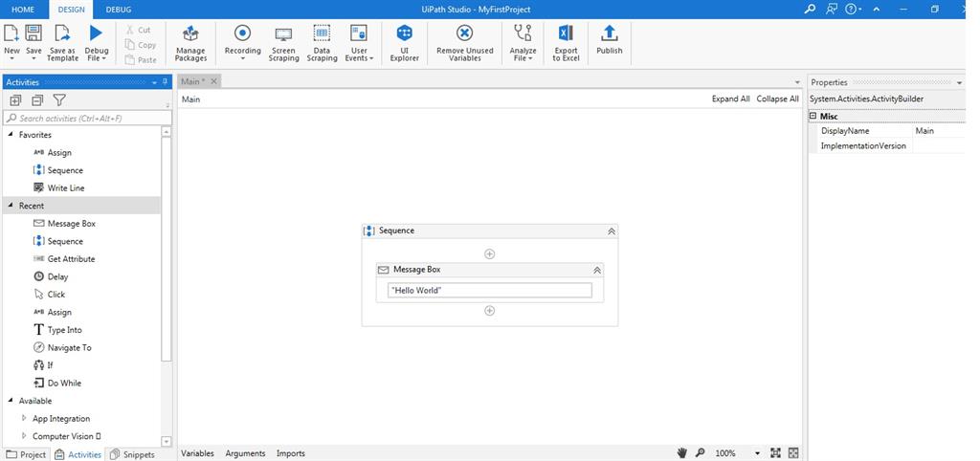The height and width of the screenshot is (461, 980).
Task: Close the Main workflow tab
Action: 213,82
